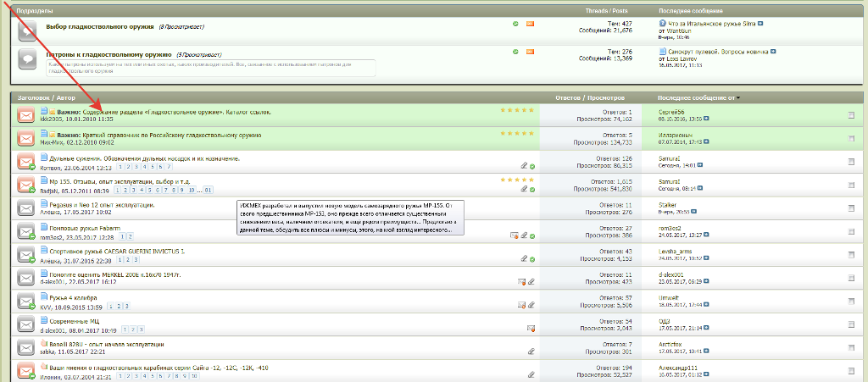Click RSS feed icon for Выбор гладкоствольного оружия
This screenshot has width=868, height=382.
pyautogui.click(x=531, y=24)
